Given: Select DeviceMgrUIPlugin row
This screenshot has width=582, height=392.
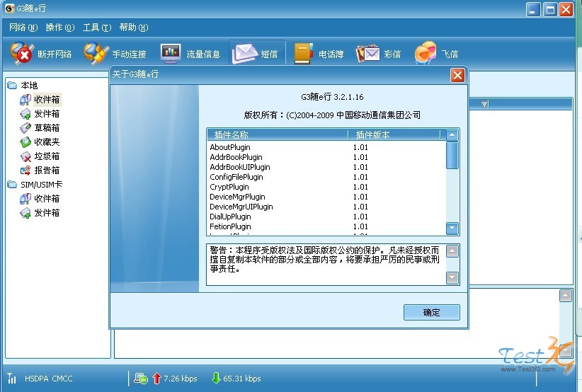Looking at the screenshot, I should [326, 207].
